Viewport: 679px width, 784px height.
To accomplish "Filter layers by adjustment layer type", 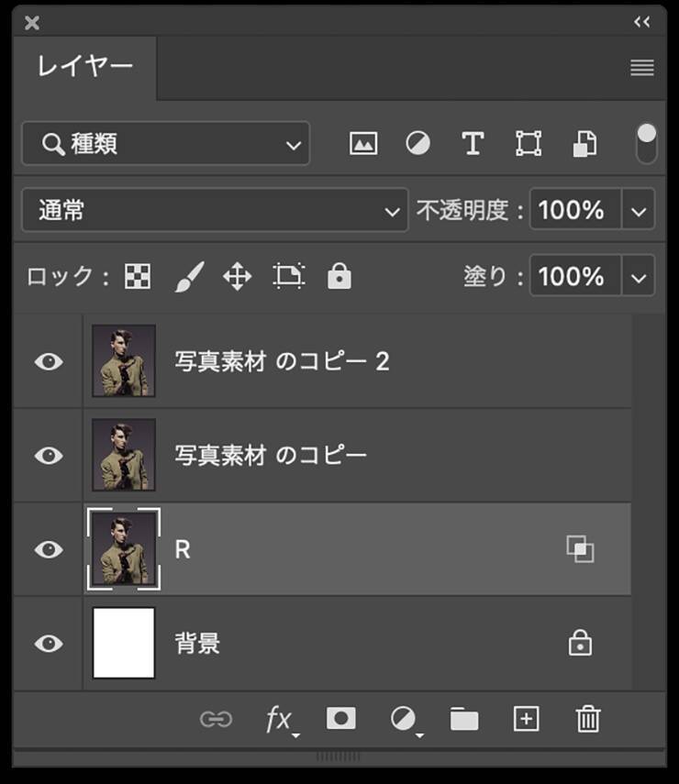I will pos(418,144).
